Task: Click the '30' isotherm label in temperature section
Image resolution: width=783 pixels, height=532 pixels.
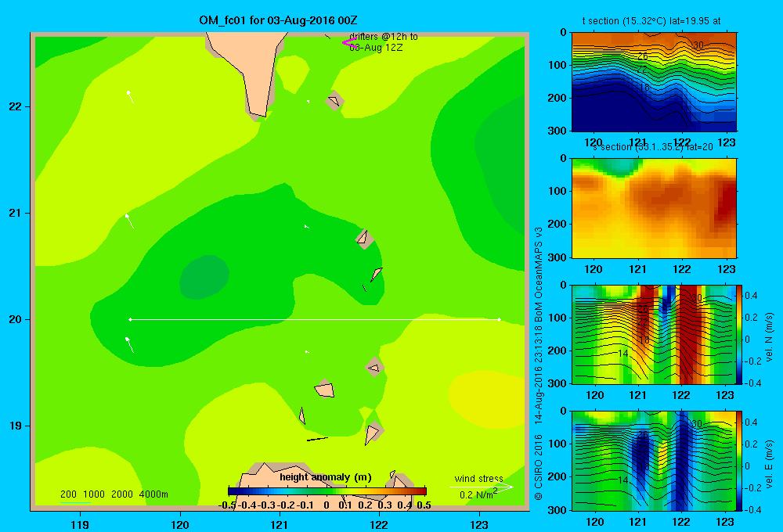Action: (698, 45)
